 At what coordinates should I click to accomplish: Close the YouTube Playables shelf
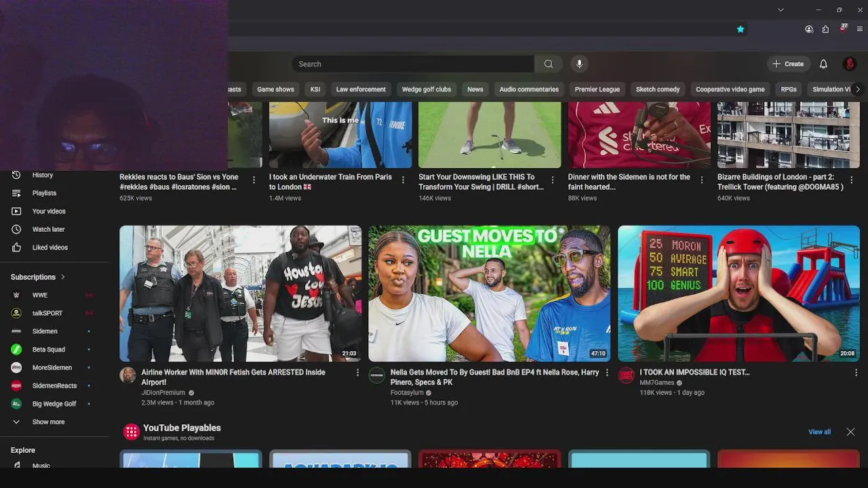[850, 432]
